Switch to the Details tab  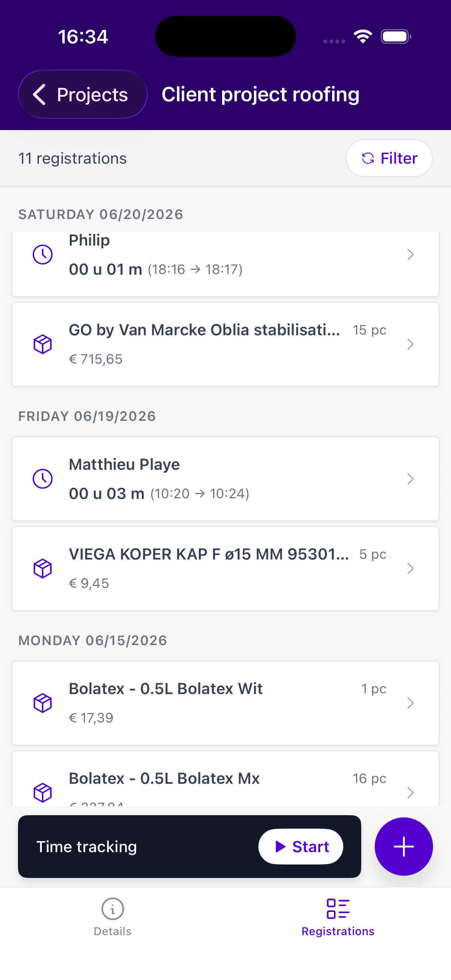point(113,917)
